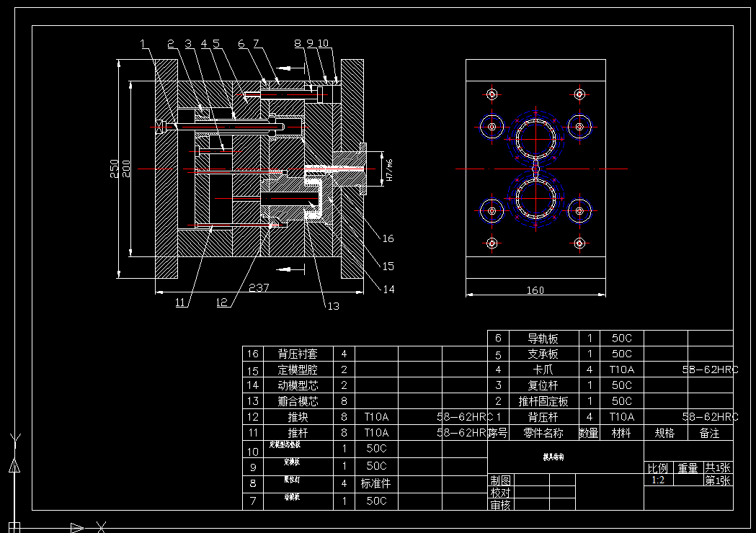Click part callout number 14 beside the section view
756x533 pixels.
tap(388, 289)
